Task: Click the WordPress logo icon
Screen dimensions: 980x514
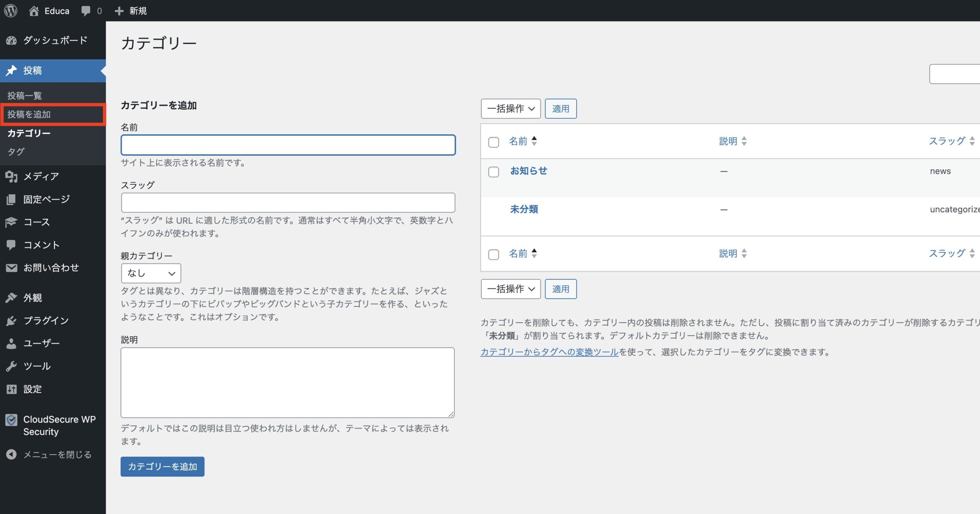Action: [11, 11]
